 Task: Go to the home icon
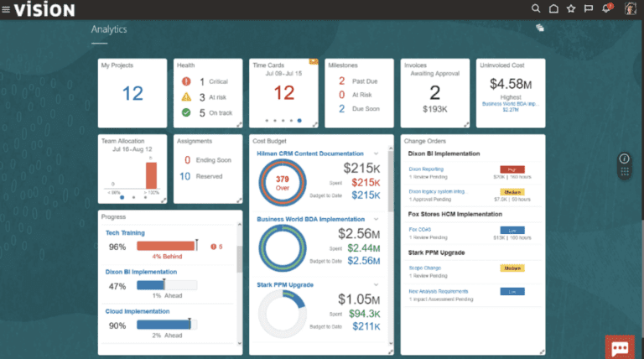553,8
